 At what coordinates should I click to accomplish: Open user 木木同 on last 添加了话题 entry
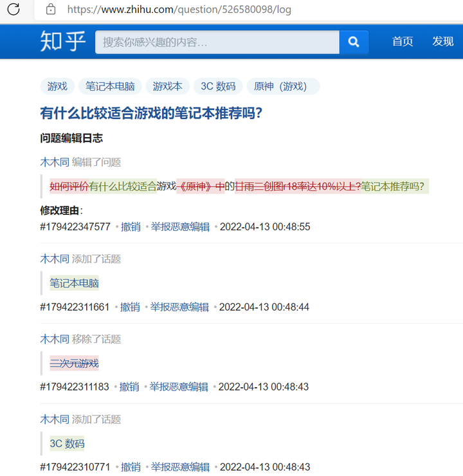[55, 419]
